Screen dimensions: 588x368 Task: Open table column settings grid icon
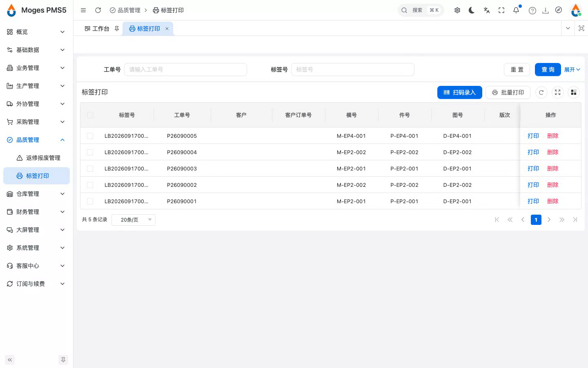click(574, 92)
